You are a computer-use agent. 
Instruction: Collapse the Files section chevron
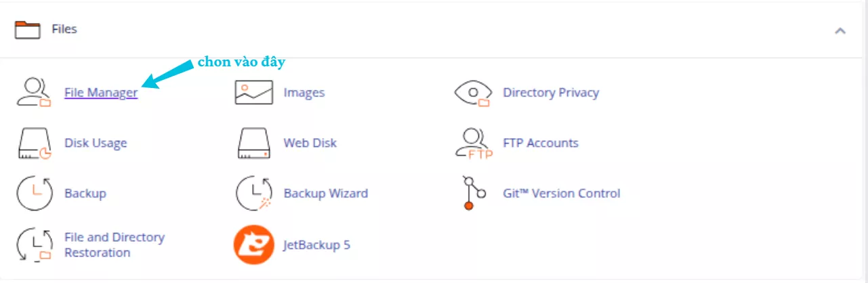(840, 30)
